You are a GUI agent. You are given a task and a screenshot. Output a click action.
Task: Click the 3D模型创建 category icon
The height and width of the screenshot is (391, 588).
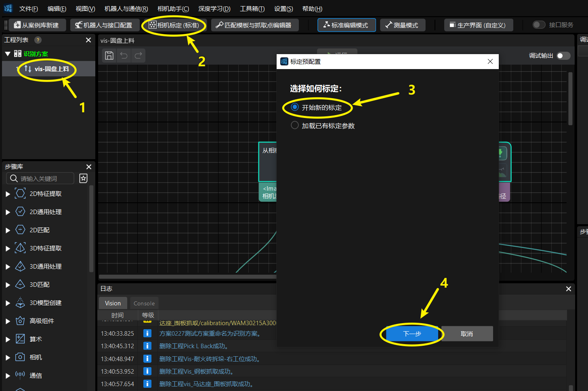(20, 303)
